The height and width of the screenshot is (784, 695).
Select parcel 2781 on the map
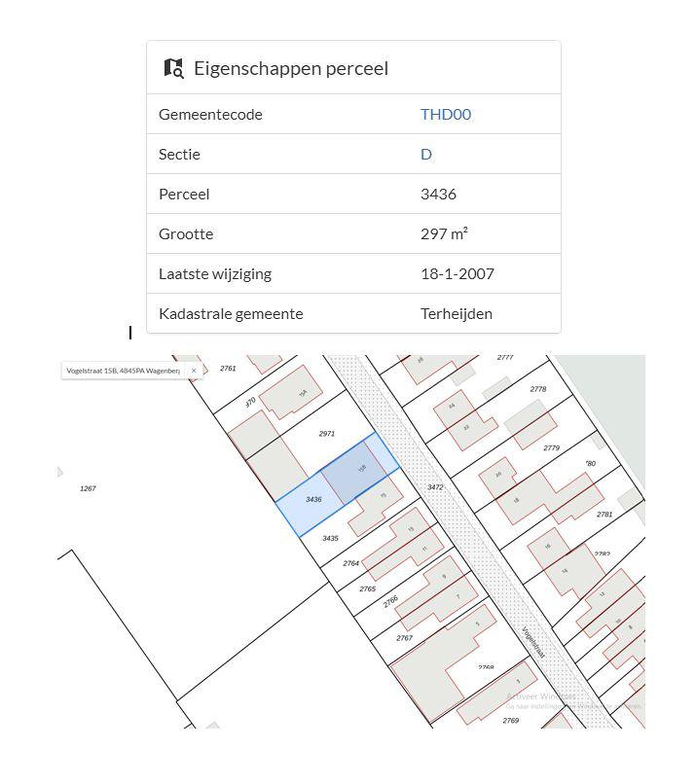click(605, 514)
